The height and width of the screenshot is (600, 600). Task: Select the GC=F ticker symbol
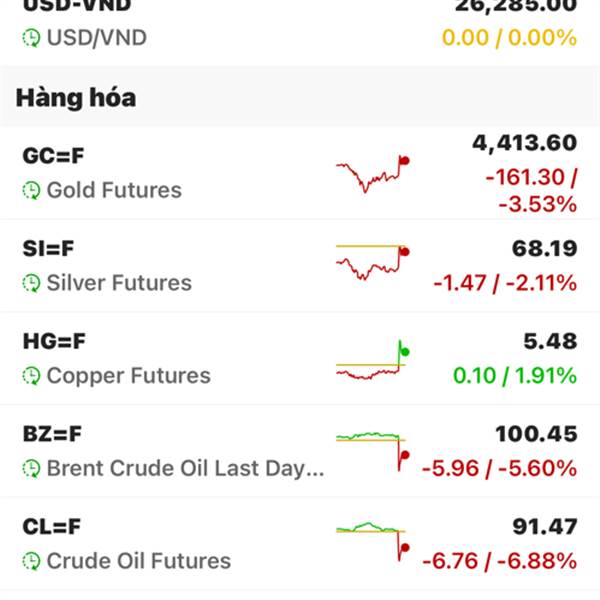tap(55, 156)
